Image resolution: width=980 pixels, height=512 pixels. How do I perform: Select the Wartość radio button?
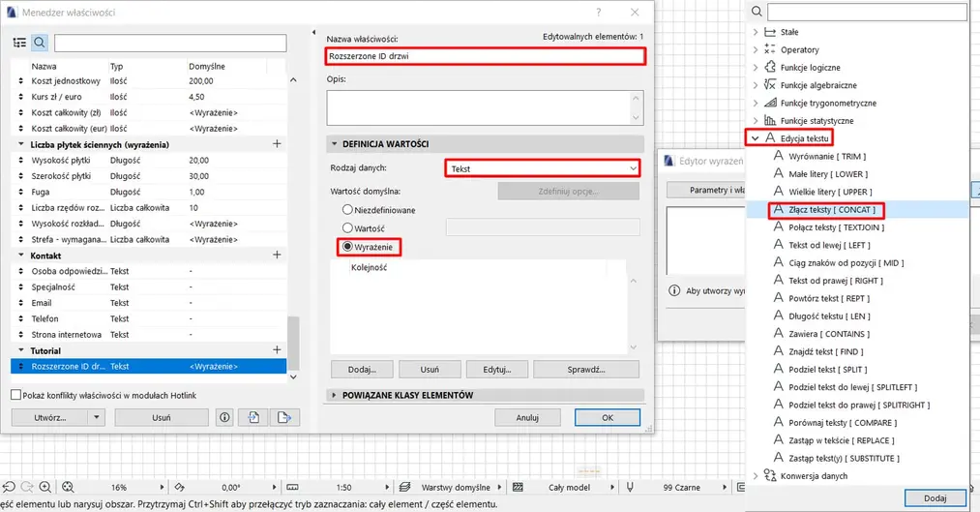pos(347,228)
